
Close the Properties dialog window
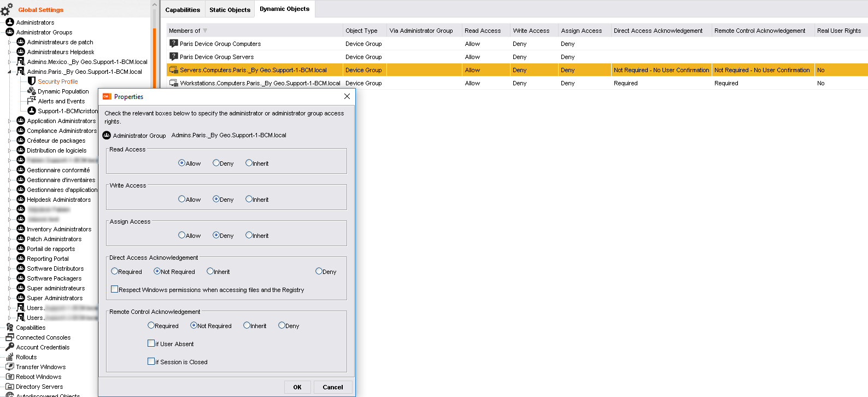pos(347,96)
